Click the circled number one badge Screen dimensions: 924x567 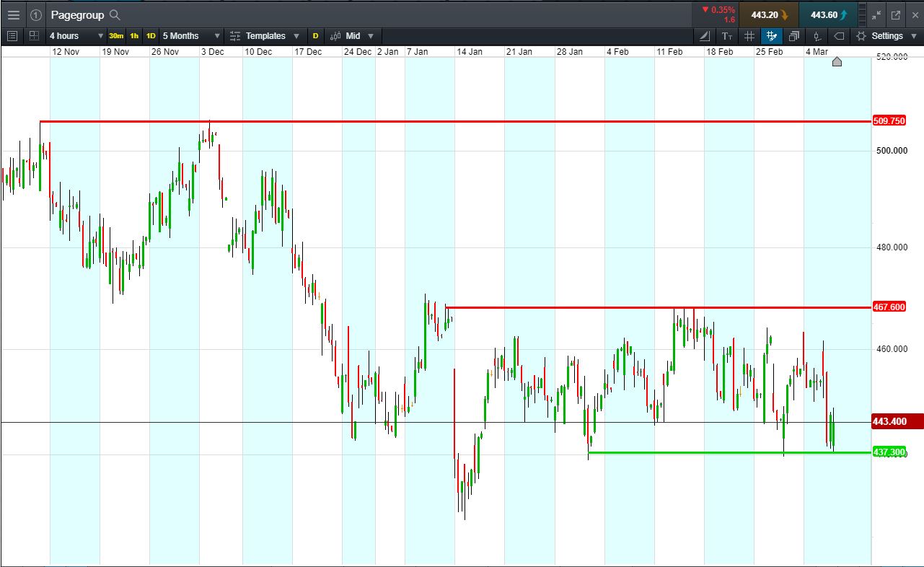(35, 14)
